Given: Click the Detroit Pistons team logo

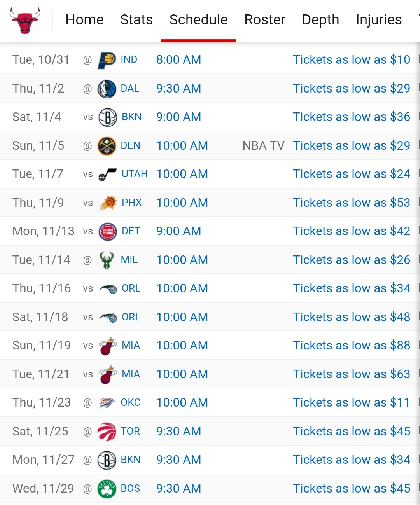Looking at the screenshot, I should click(107, 231).
